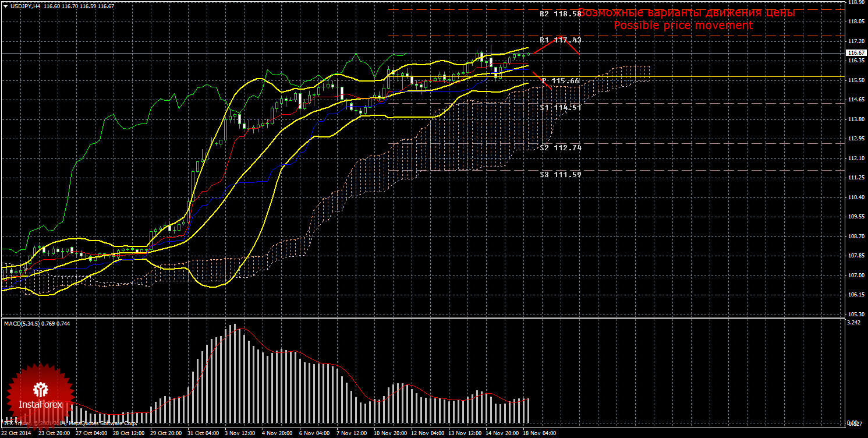Click the 'Possible price movement' red text
Screen dimensions: 868x438
tap(683, 26)
